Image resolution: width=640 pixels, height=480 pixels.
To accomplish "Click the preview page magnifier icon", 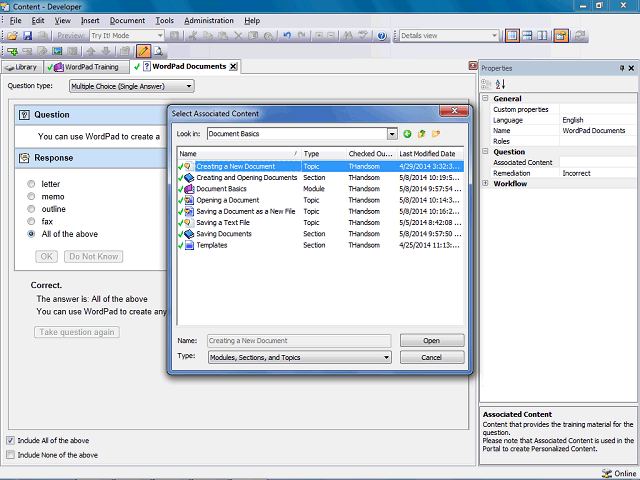I will pyautogui.click(x=158, y=51).
